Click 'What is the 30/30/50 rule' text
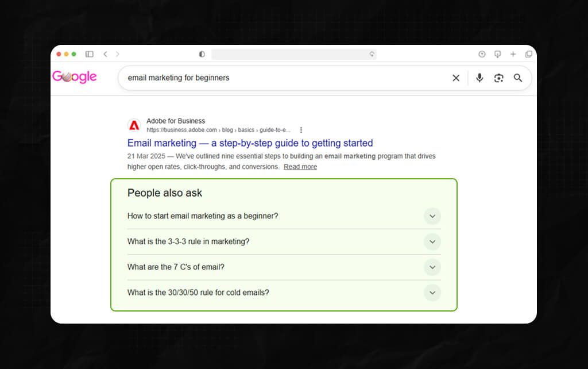This screenshot has width=588, height=369. (x=170, y=293)
